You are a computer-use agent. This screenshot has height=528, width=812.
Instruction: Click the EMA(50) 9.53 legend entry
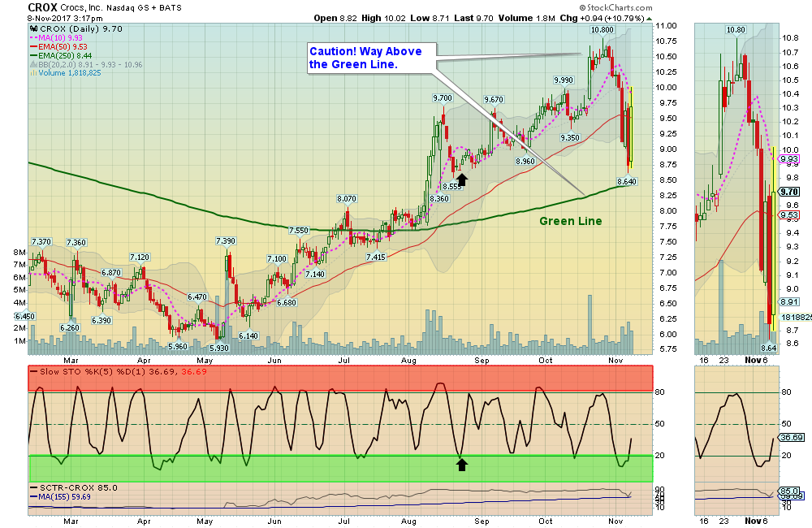click(x=58, y=46)
